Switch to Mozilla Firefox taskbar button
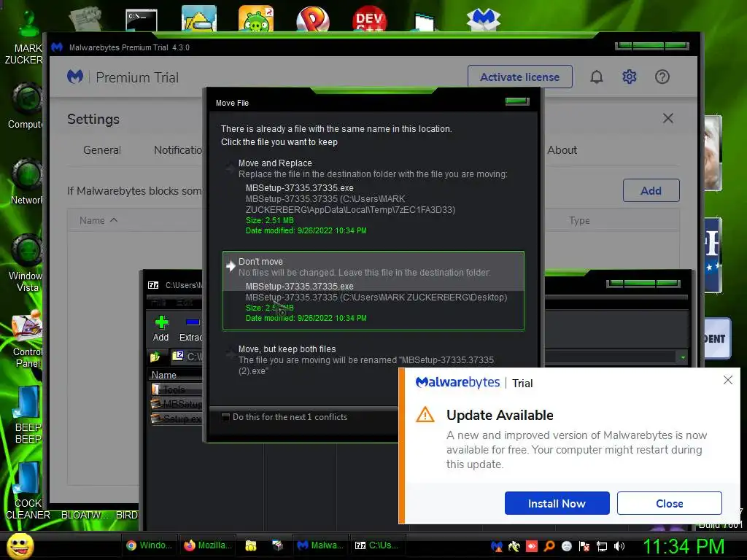Image resolution: width=747 pixels, height=560 pixels. pos(208,545)
